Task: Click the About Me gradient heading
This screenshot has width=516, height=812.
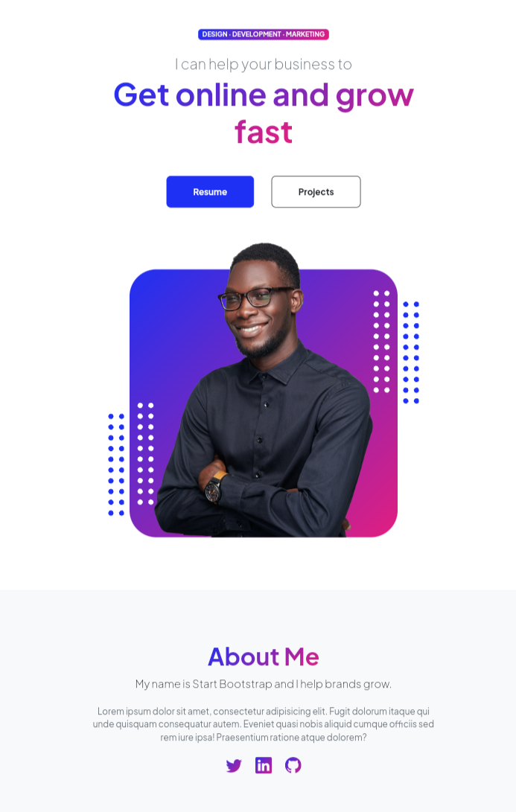Action: point(263,657)
